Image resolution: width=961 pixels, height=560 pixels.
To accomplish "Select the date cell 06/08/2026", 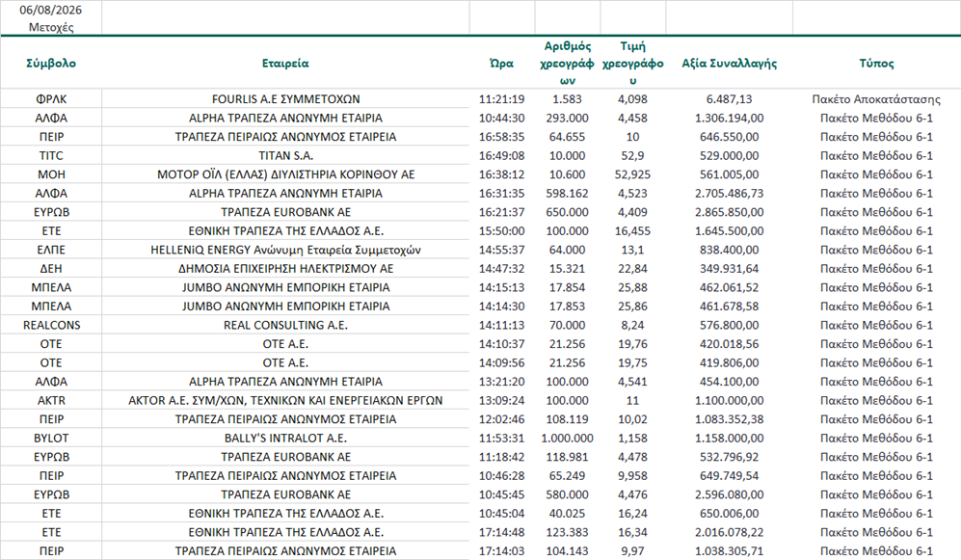I will pyautogui.click(x=51, y=10).
